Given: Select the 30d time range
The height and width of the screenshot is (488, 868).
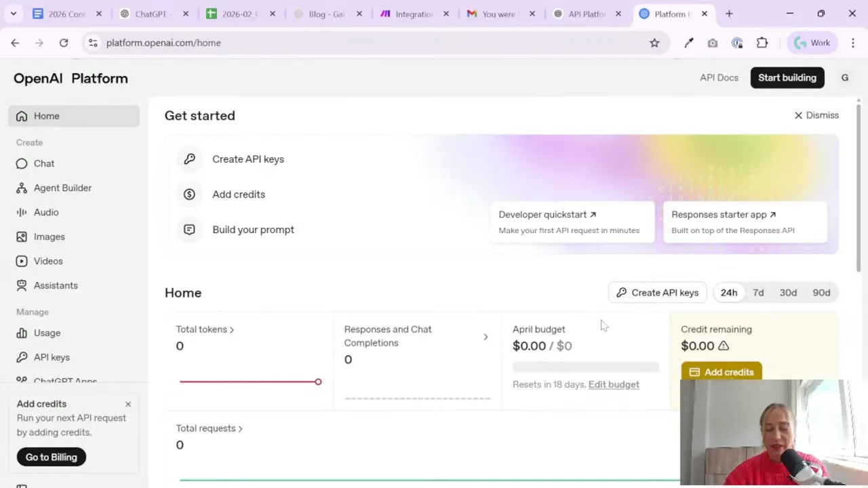Looking at the screenshot, I should click(788, 293).
